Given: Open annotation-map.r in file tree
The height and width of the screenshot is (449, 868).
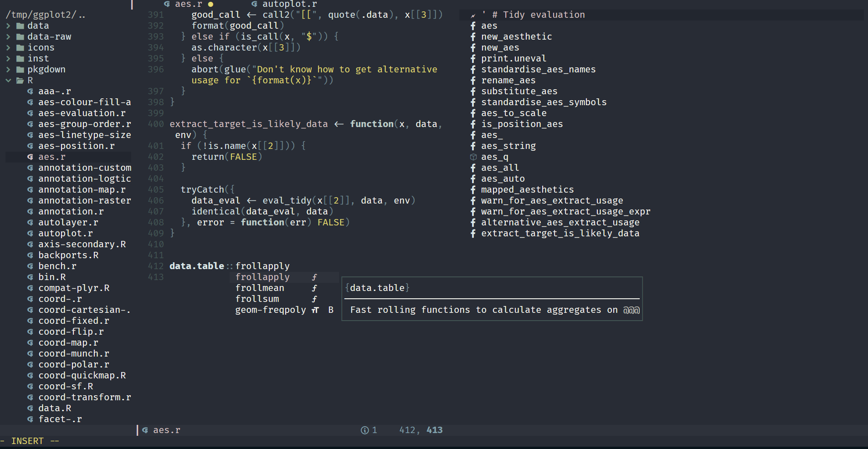Looking at the screenshot, I should click(x=82, y=190).
